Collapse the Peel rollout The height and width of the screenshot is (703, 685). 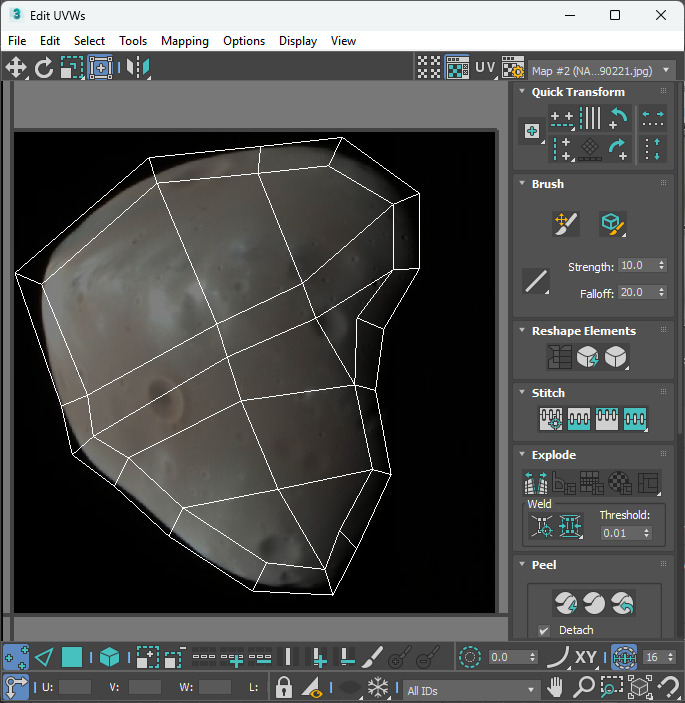pos(522,564)
